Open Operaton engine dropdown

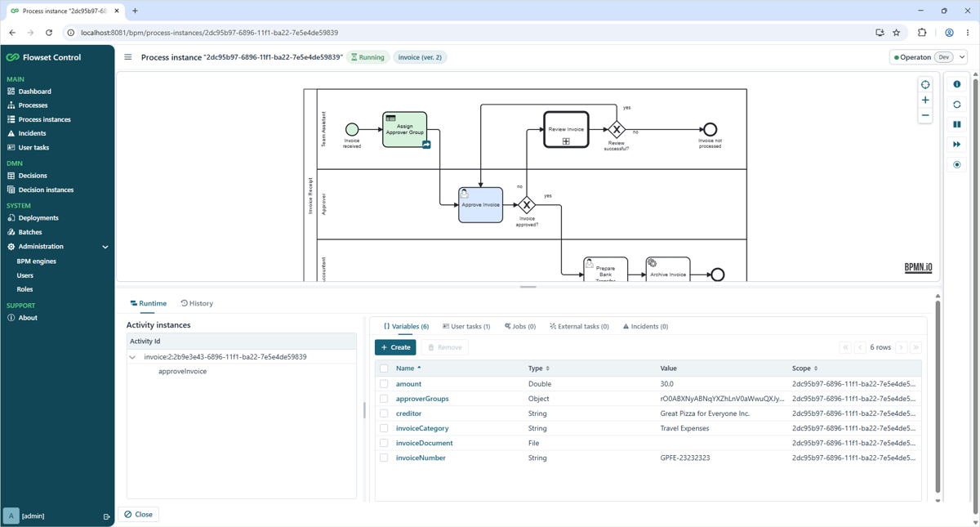[x=929, y=57]
